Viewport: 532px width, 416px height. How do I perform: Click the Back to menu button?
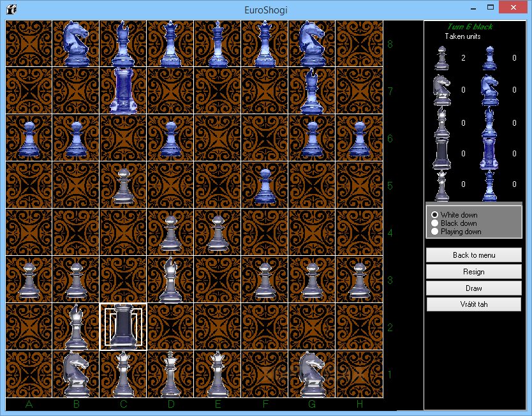pos(474,255)
